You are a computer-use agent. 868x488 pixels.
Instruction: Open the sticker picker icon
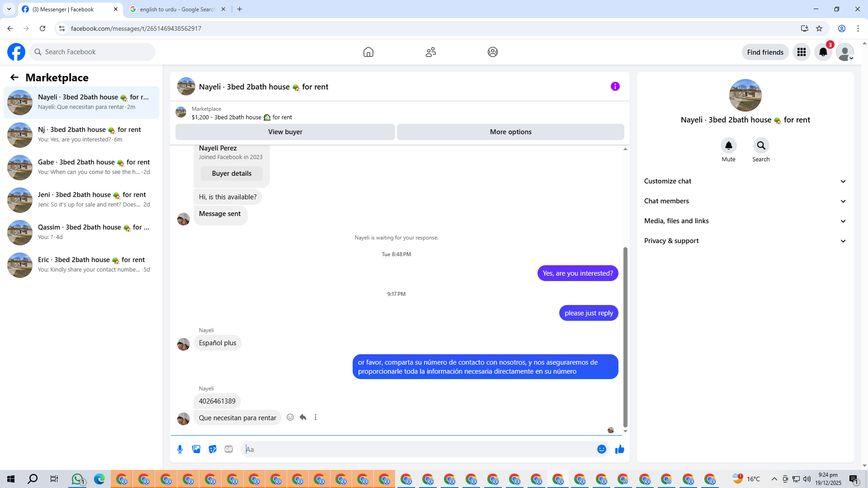point(212,449)
